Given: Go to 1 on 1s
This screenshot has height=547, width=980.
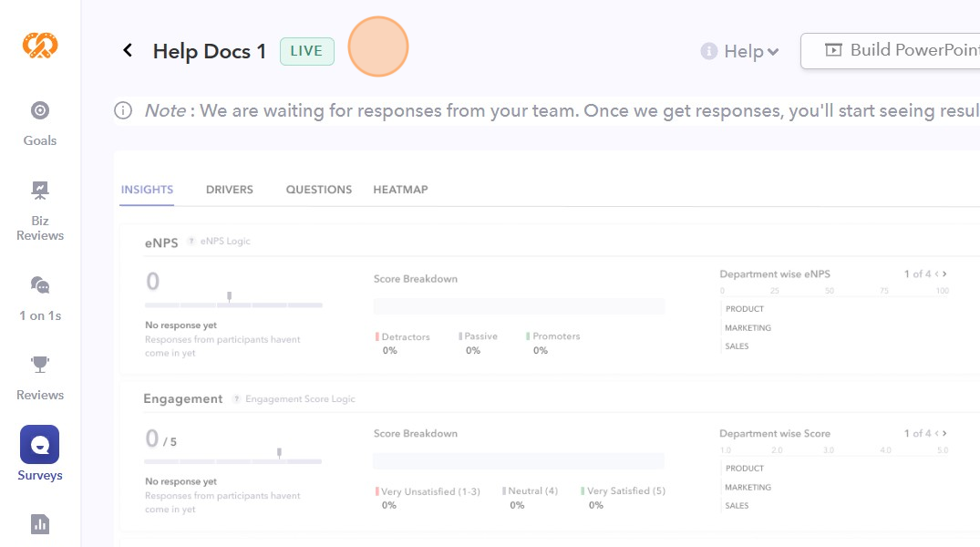Looking at the screenshot, I should click(40, 298).
